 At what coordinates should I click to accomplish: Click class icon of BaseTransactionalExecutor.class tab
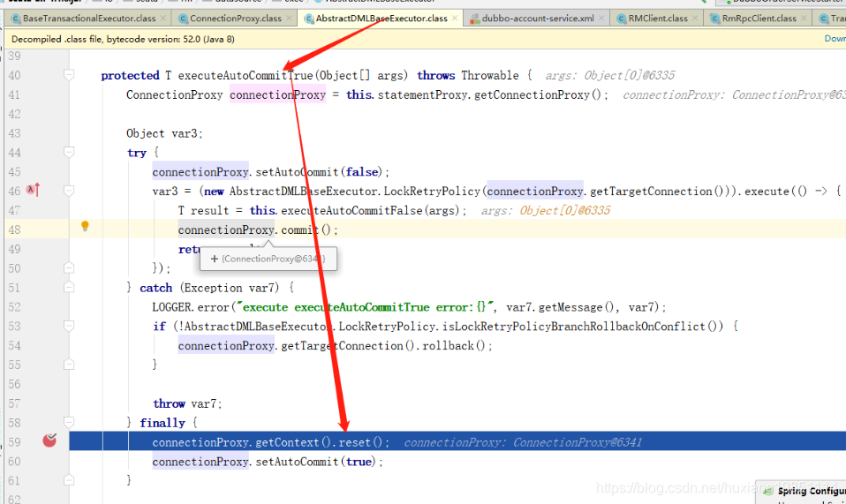(x=16, y=19)
